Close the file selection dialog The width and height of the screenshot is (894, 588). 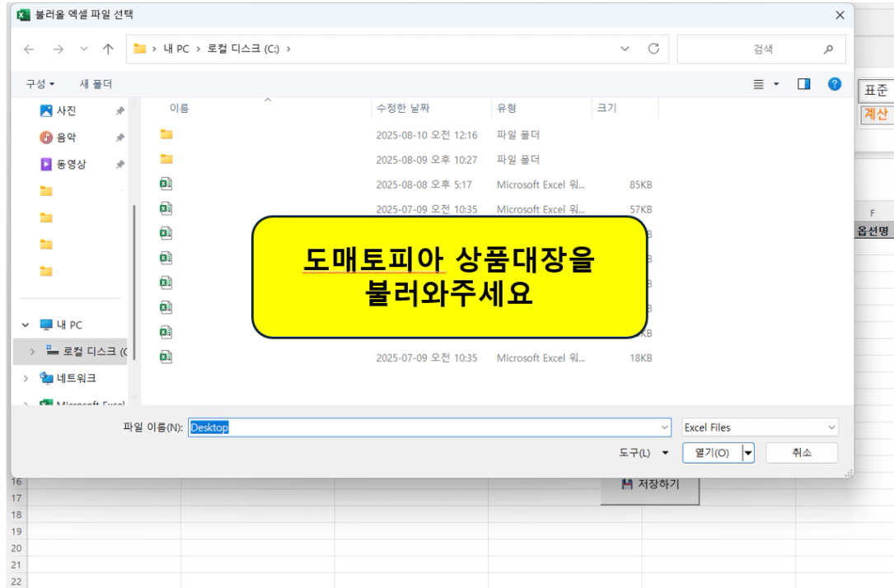coord(840,16)
